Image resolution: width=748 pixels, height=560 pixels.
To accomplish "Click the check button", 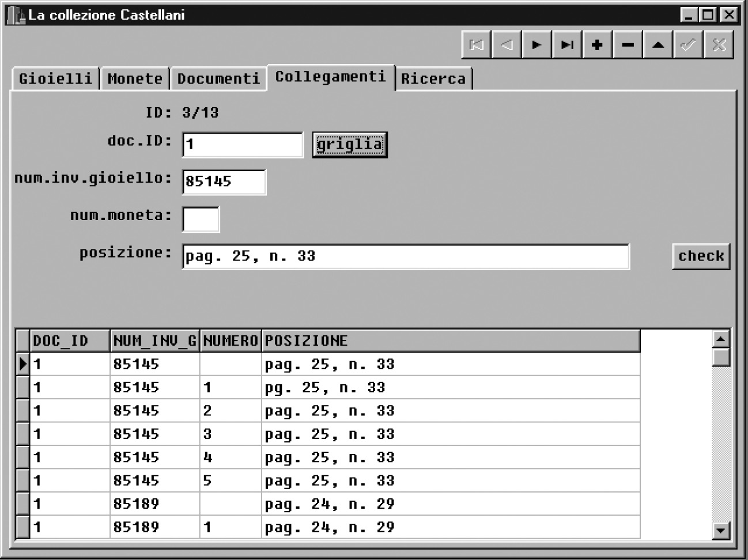I will pyautogui.click(x=701, y=256).
